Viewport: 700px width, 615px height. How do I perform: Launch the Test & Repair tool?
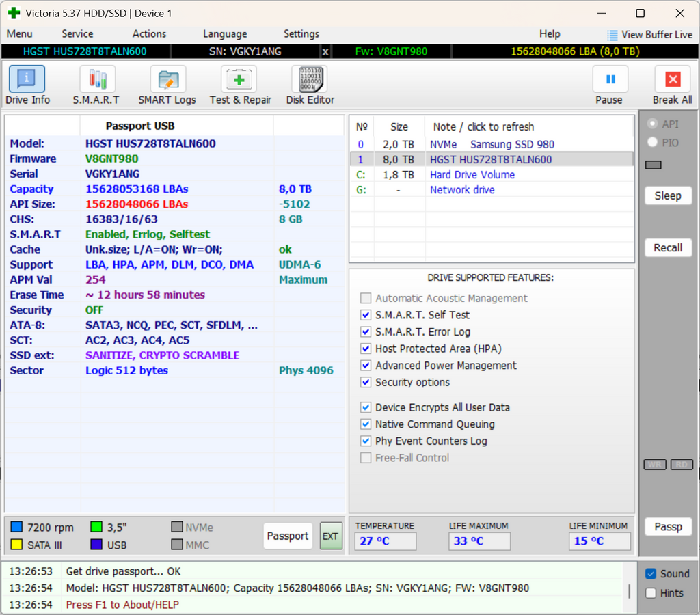(x=239, y=79)
